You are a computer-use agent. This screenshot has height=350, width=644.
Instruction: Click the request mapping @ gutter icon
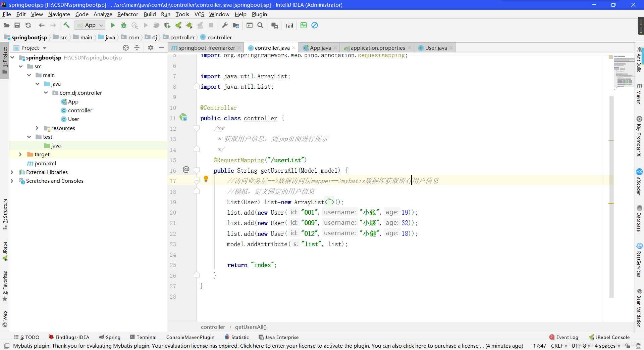pos(186,170)
